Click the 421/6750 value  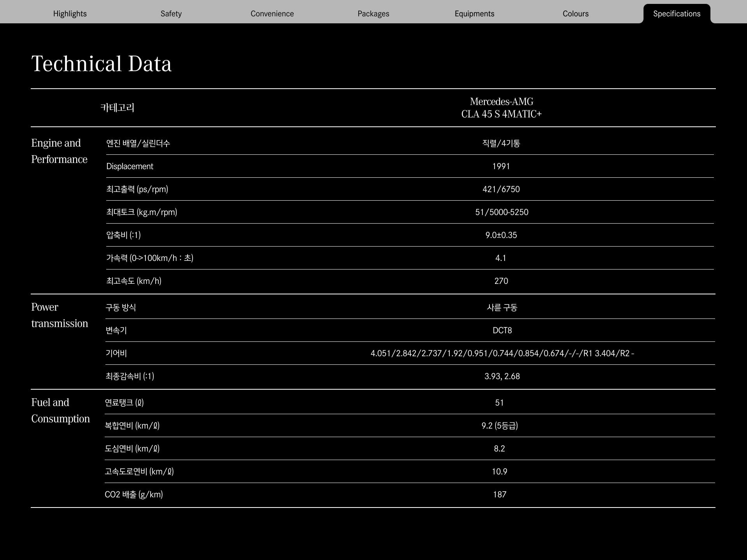point(501,189)
